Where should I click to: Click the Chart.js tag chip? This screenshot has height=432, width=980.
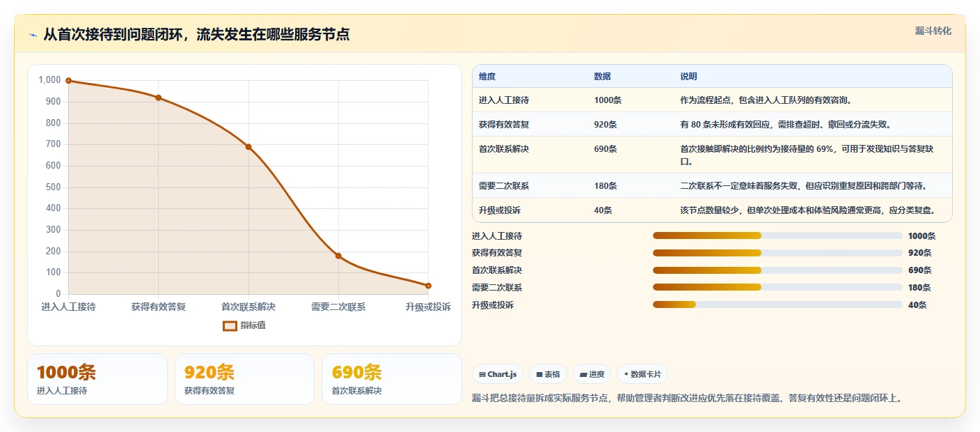click(x=498, y=374)
